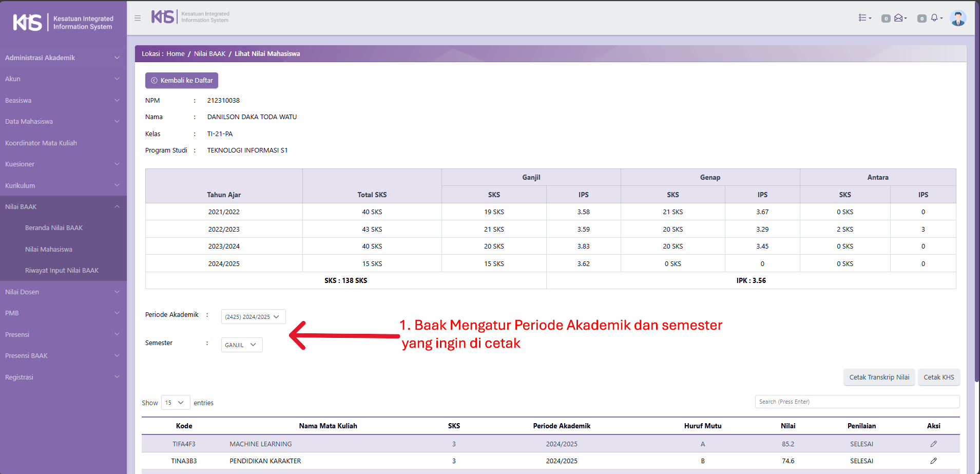Click the Cetak Transkrip Nilai button
The width and height of the screenshot is (980, 474).
tap(879, 377)
